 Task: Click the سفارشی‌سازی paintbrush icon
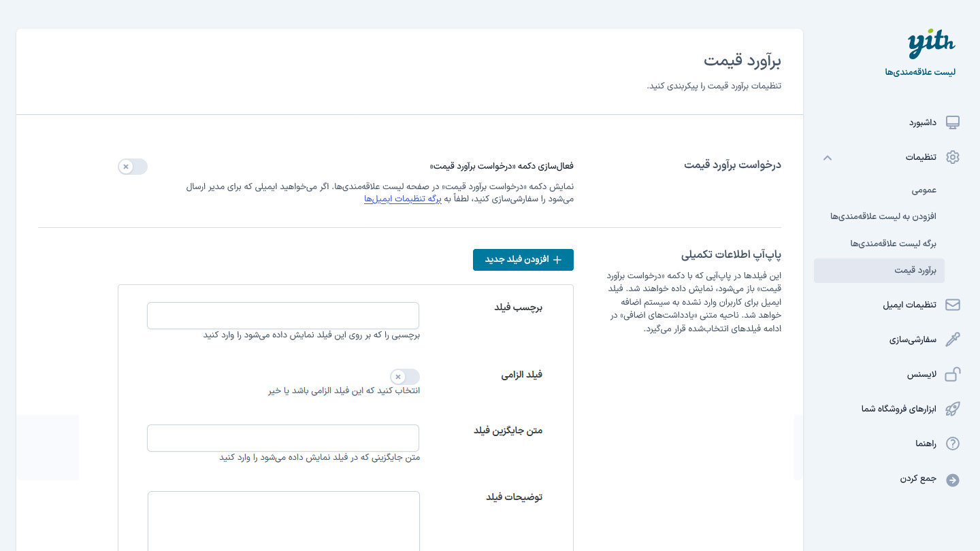[953, 339]
